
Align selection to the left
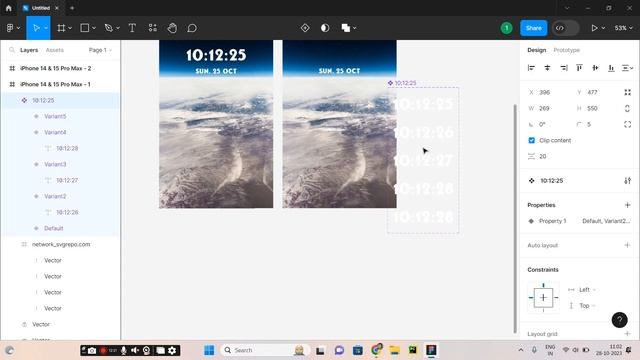click(x=531, y=68)
